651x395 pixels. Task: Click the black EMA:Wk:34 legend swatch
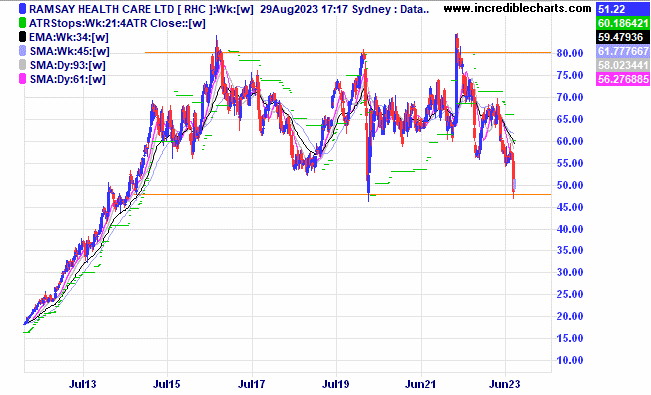coord(22,37)
